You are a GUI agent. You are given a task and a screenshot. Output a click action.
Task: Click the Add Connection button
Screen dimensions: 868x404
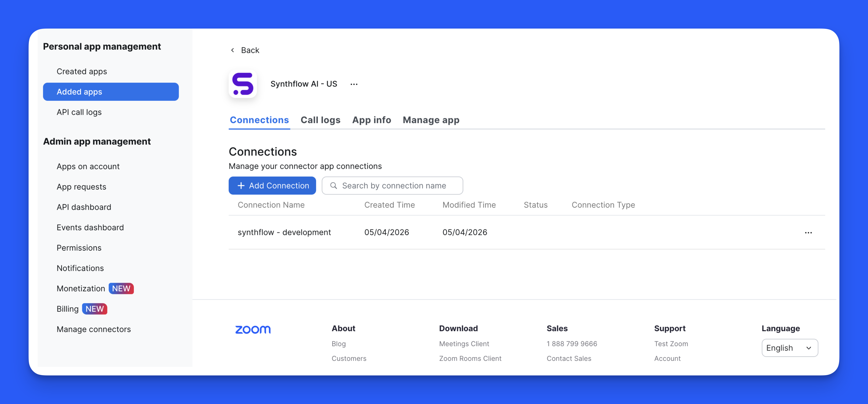272,185
